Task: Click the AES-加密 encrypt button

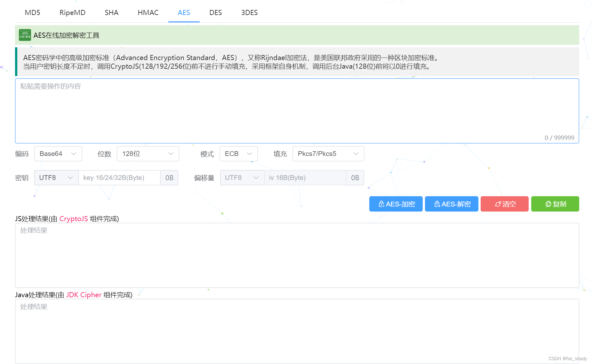Action: (396, 204)
